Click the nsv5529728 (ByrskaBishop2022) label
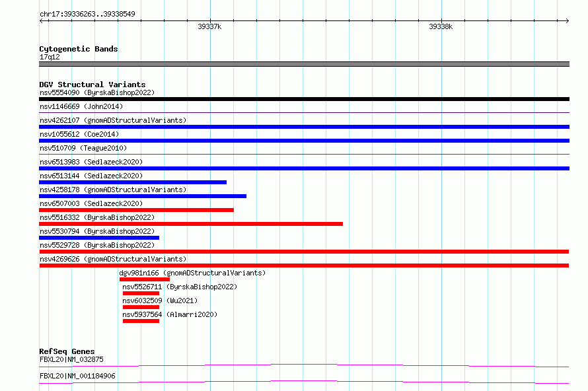Screen dimensions: 588x391 coord(97,245)
